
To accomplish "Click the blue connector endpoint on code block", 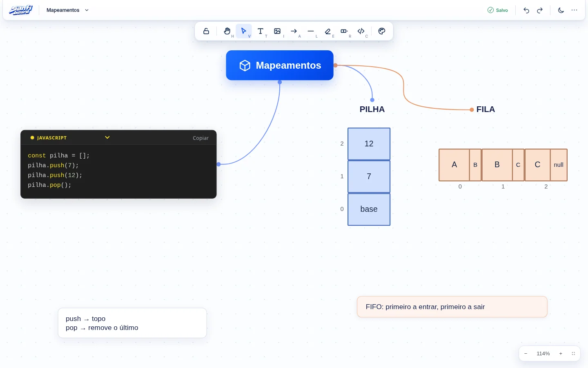I will click(x=219, y=164).
